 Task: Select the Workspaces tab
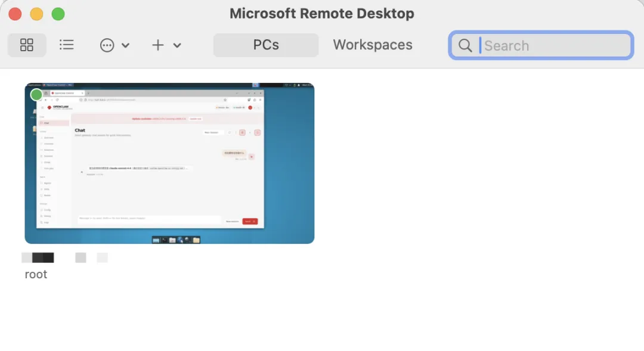tap(373, 45)
